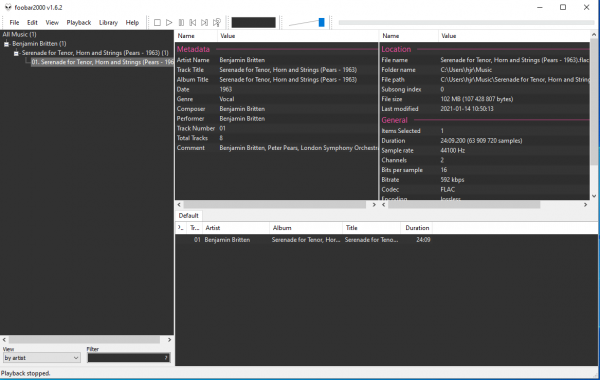Click the File name value
Viewport: 600px width, 380px height.
515,60
